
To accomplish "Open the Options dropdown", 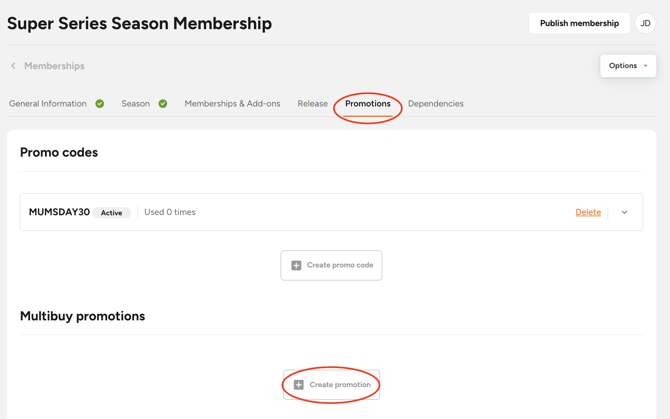I will pyautogui.click(x=628, y=66).
